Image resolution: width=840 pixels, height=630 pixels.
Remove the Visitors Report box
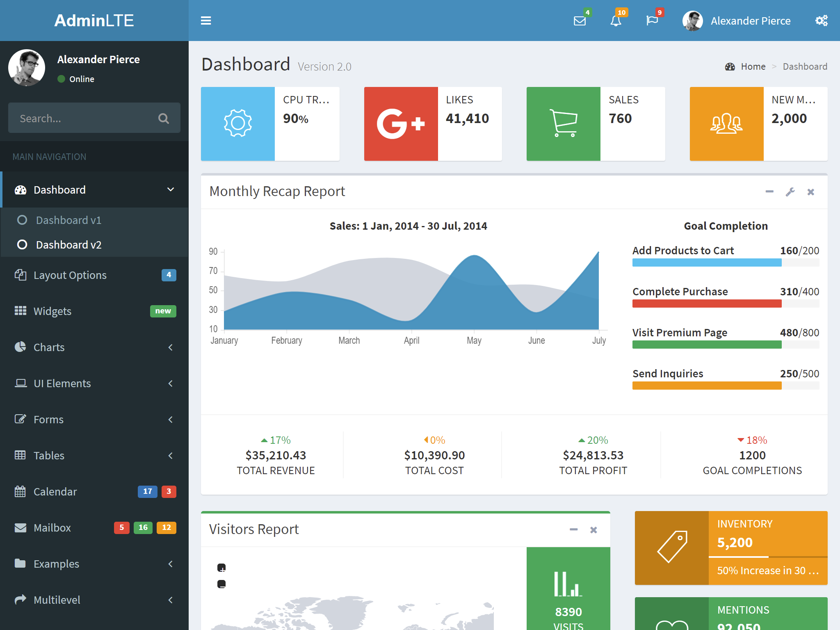pos(593,530)
